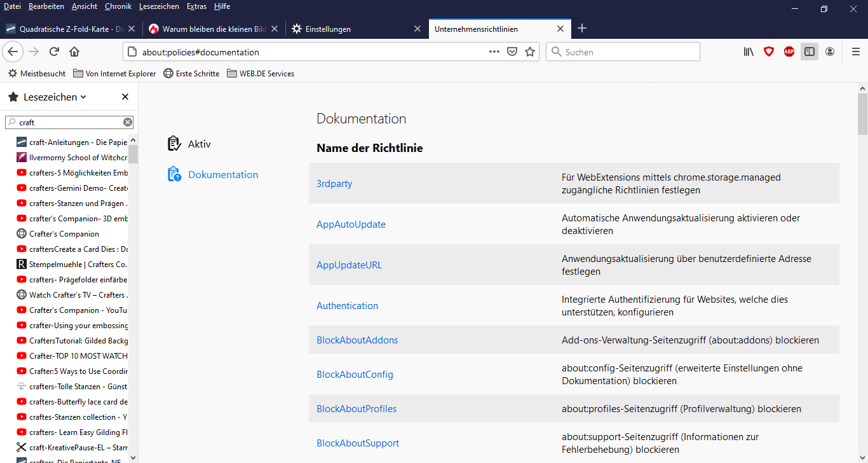Click the Adblock Plus ABP icon
Viewport: 868px width, 463px height.
click(789, 52)
